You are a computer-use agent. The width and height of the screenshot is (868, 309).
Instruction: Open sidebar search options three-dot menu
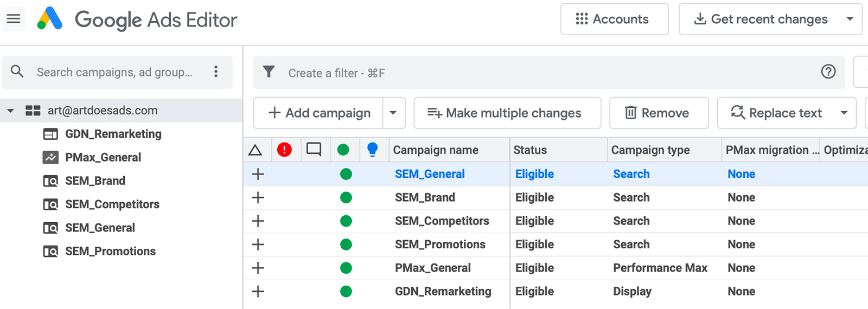pyautogui.click(x=216, y=72)
